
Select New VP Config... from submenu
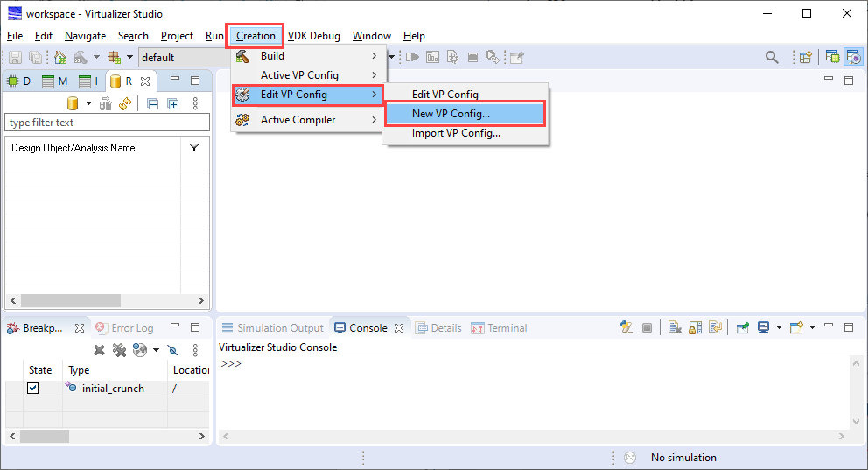point(465,114)
